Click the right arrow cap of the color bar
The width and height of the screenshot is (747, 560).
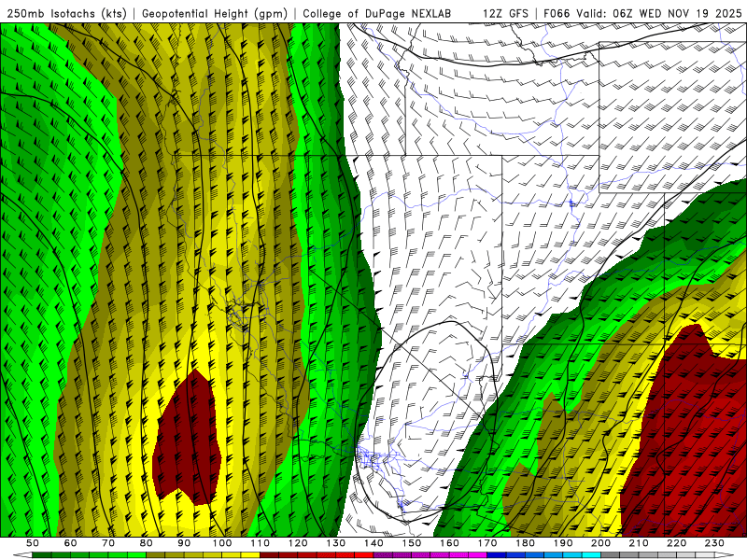click(x=725, y=554)
